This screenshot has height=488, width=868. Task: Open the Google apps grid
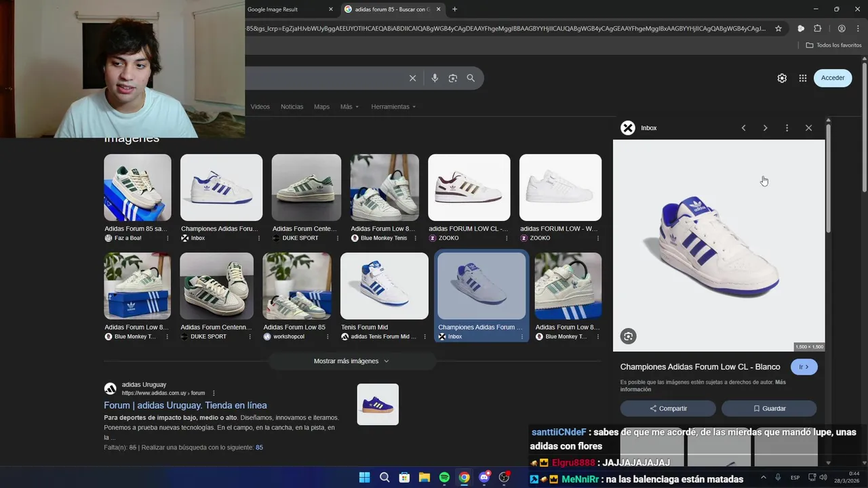[803, 78]
